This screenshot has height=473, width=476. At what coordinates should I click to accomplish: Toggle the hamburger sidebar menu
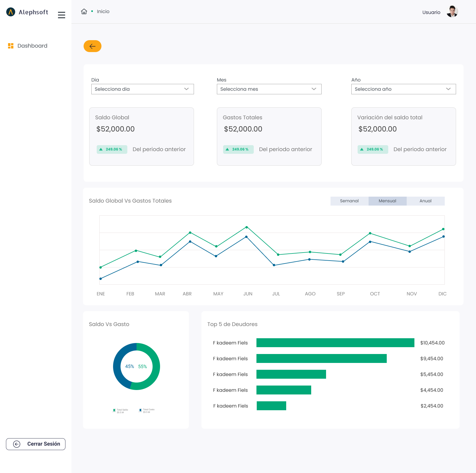pos(62,15)
